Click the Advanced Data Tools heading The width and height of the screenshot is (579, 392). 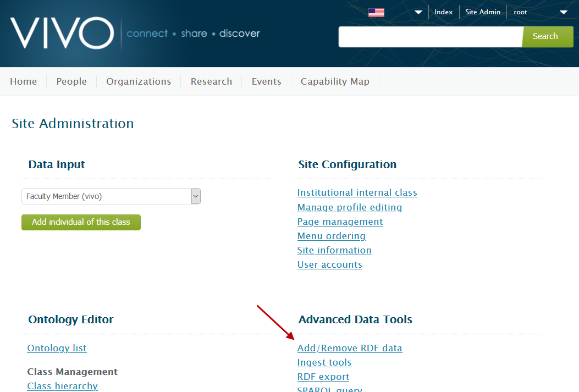click(355, 319)
